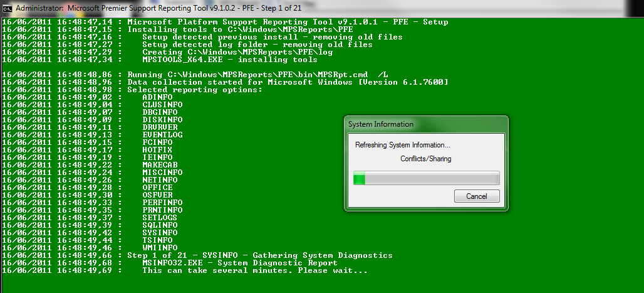Select the DISKINFO option line
Image resolution: width=644 pixels, height=293 pixels.
(92, 120)
